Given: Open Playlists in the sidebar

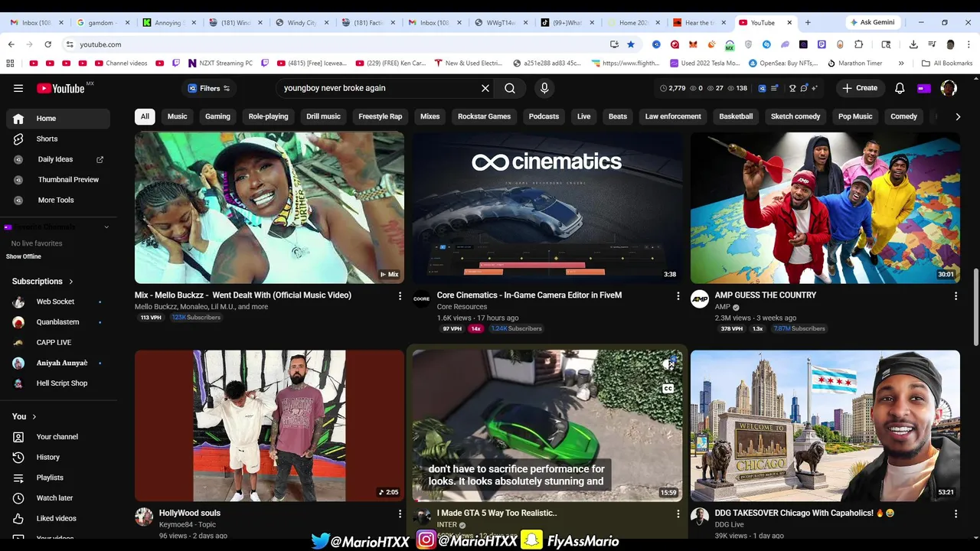Looking at the screenshot, I should [x=59, y=478].
